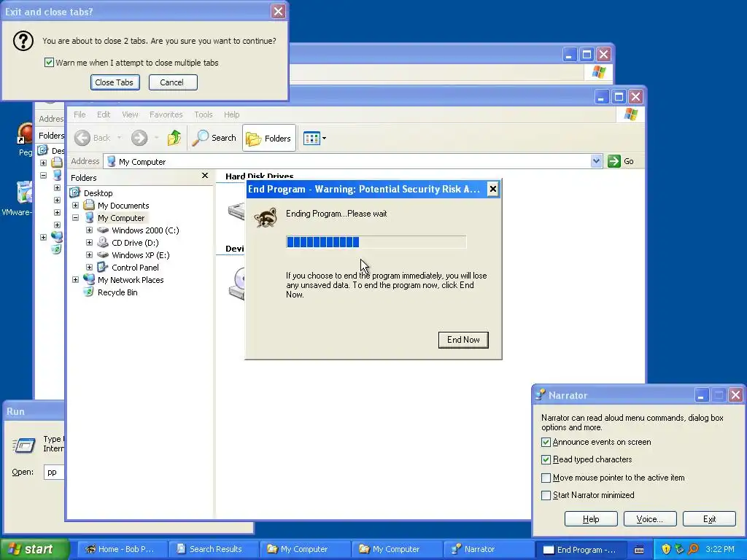The height and width of the screenshot is (560, 747).
Task: Open the Start menu
Action: click(34, 549)
